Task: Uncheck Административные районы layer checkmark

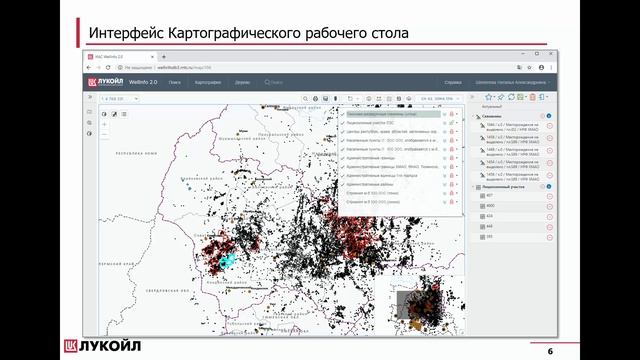Action: coord(343,184)
